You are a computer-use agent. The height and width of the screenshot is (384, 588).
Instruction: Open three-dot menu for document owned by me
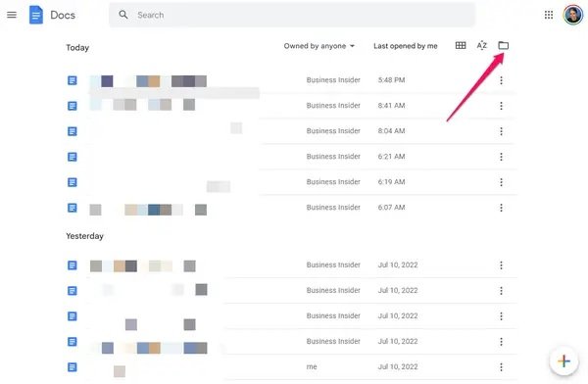pos(501,367)
